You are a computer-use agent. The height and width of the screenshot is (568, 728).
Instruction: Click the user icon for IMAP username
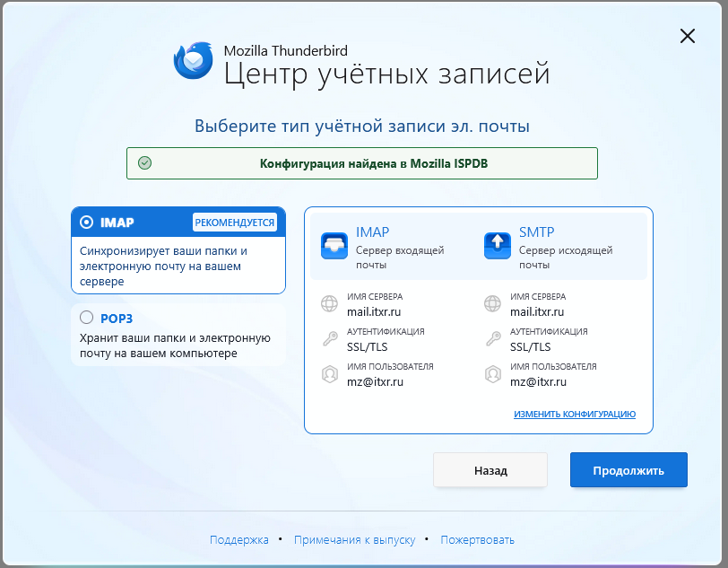tap(329, 374)
